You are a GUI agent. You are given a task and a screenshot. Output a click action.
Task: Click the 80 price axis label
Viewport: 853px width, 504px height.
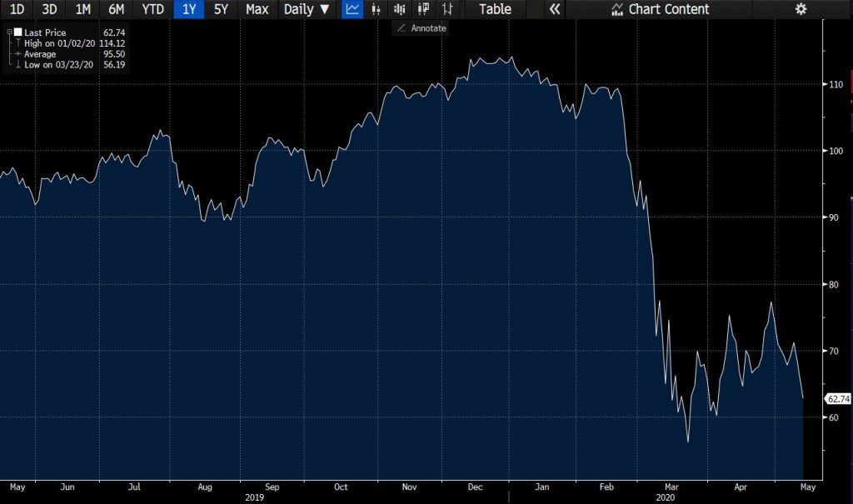(833, 284)
